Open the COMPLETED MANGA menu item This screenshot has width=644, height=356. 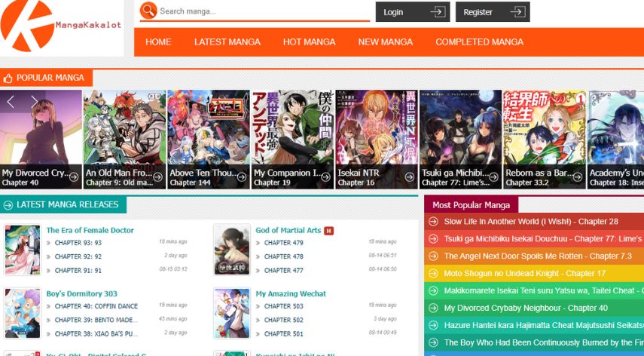479,42
